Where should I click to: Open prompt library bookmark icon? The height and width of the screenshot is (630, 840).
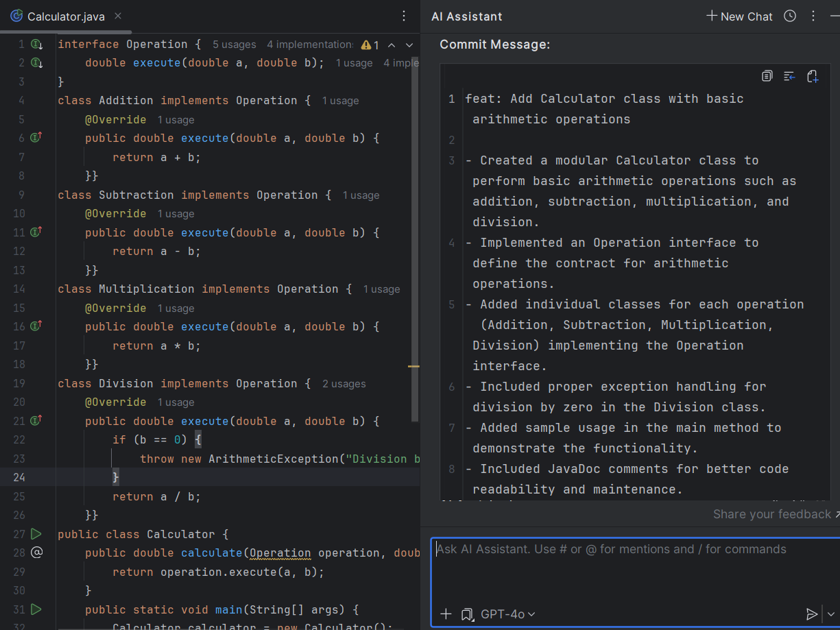tap(467, 614)
